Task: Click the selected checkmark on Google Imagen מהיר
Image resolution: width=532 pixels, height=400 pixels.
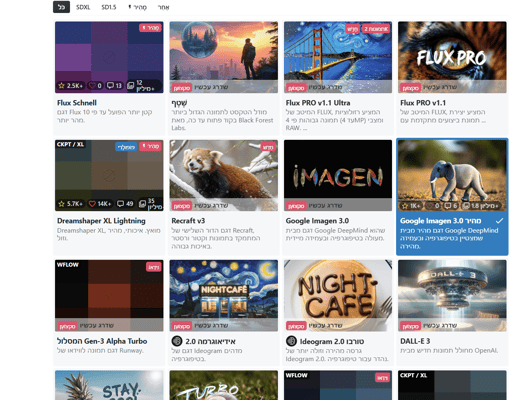Action: [499, 221]
